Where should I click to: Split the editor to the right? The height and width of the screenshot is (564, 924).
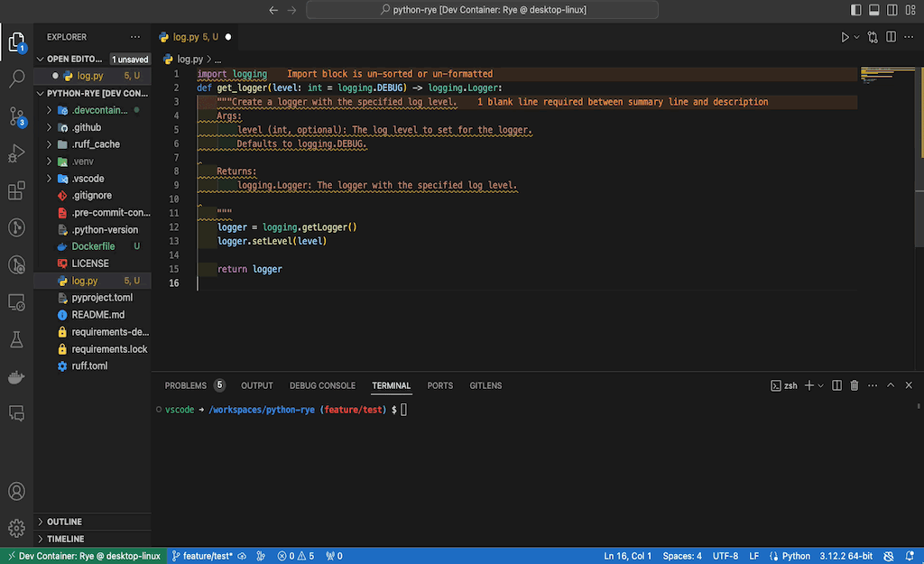[x=891, y=37]
